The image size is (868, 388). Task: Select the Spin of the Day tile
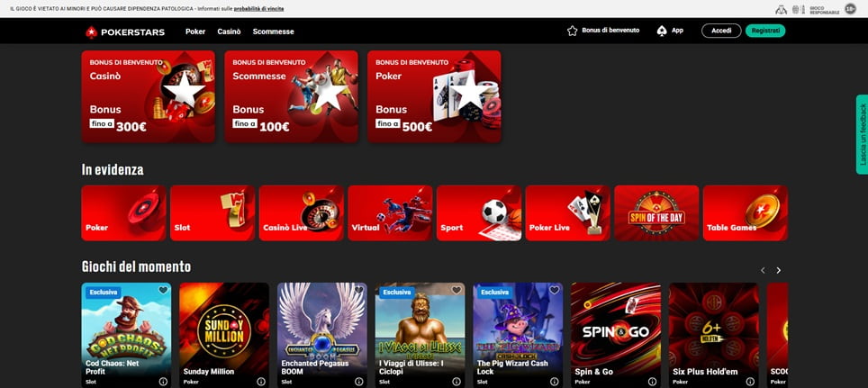pyautogui.click(x=656, y=213)
